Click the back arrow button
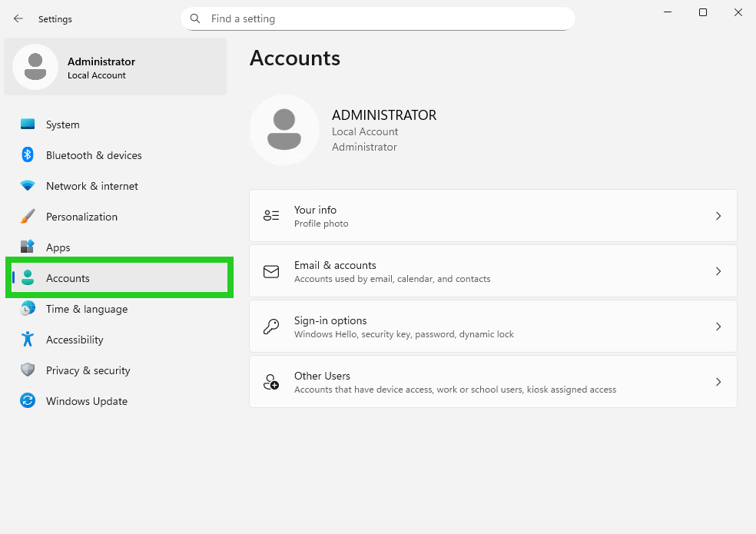The width and height of the screenshot is (756, 534). click(17, 18)
